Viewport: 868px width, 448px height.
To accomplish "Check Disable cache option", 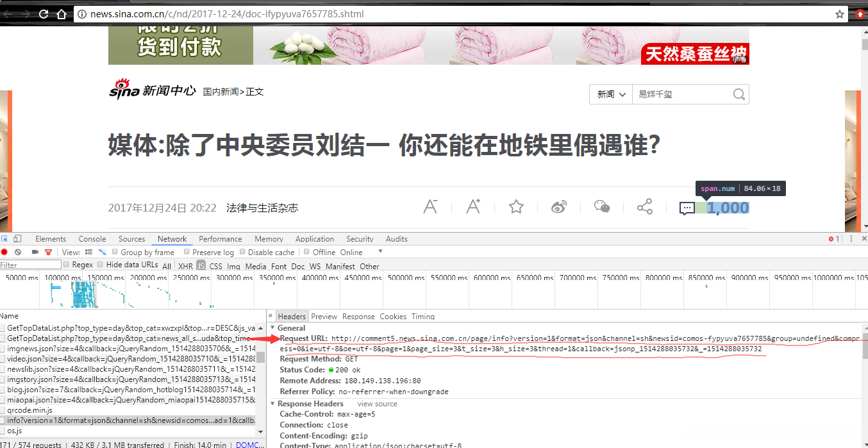I will click(x=242, y=252).
